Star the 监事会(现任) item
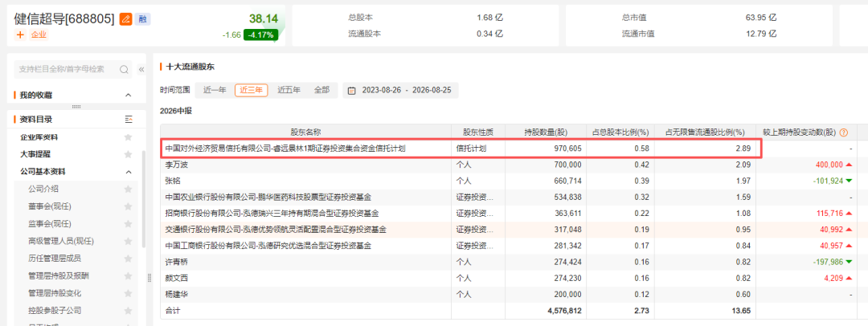Screen dimensions: 868x326 [x=129, y=223]
